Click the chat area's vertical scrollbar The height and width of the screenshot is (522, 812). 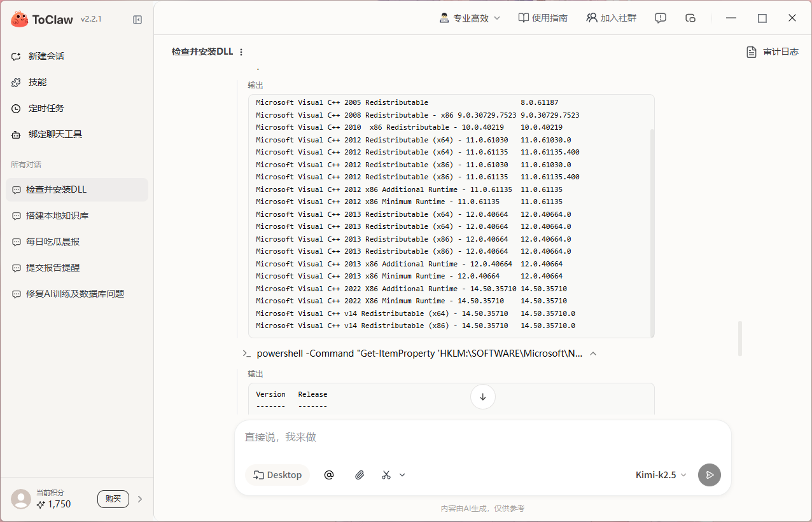tap(740, 339)
